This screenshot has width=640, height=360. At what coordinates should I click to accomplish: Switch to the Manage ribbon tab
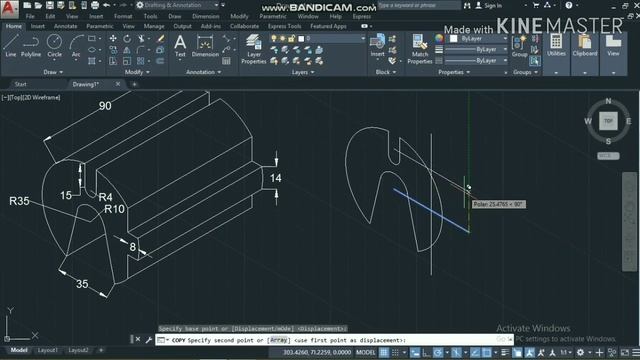coord(154,26)
